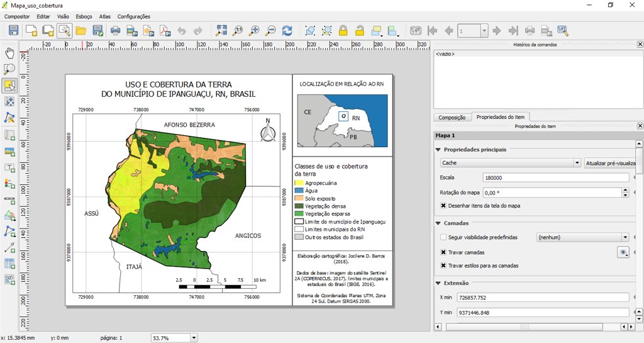Select the Pan composer hand tool

9,53
